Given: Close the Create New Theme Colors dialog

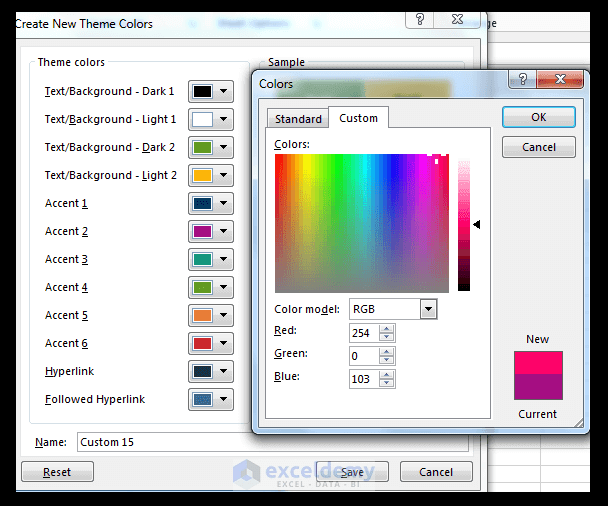Looking at the screenshot, I should click(458, 19).
